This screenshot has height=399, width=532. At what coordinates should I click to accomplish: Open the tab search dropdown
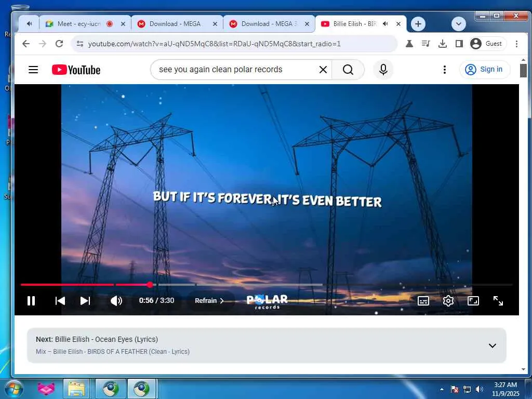[x=458, y=24]
